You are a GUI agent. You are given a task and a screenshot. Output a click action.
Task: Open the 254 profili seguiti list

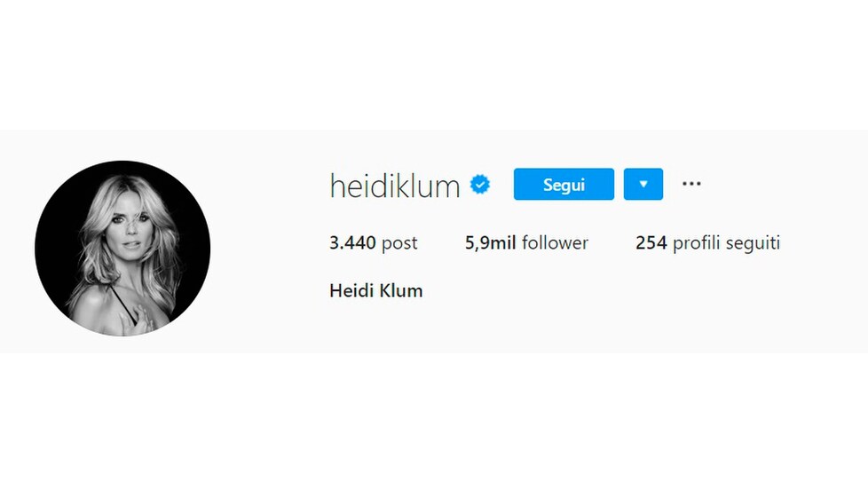pos(707,242)
